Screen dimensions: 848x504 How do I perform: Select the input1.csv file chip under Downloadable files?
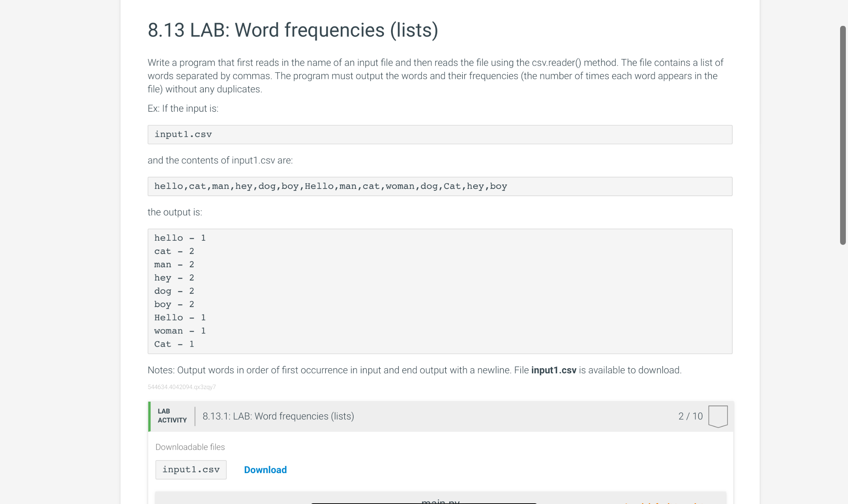tap(191, 469)
